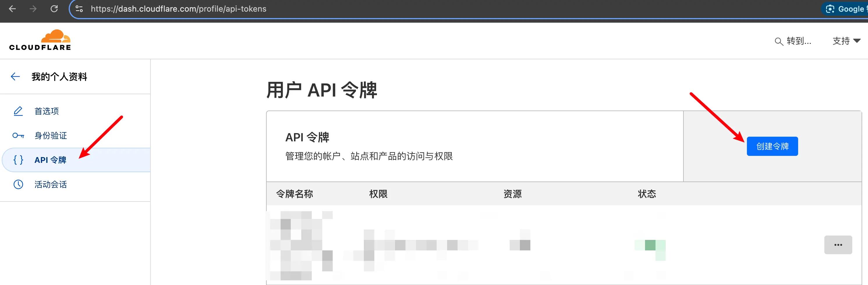The image size is (868, 285).
Task: Click the browser forward arrow
Action: pos(33,9)
